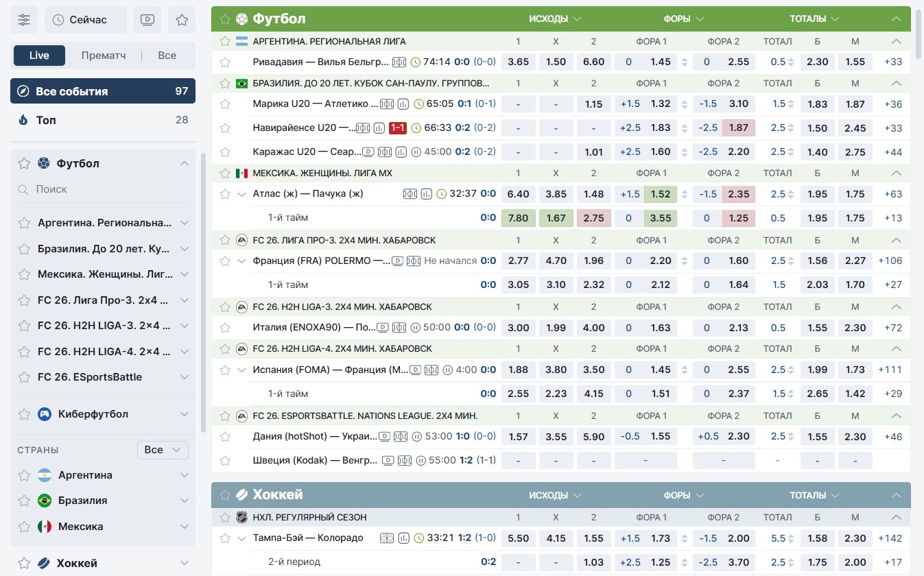Click the Киберфутбол gamepad icon in sidebar

(x=44, y=414)
